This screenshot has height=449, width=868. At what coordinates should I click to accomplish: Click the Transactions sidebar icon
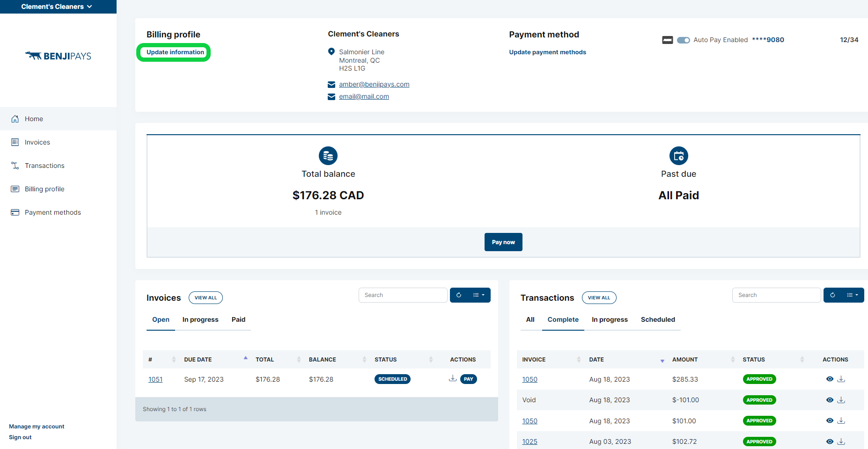(x=15, y=166)
